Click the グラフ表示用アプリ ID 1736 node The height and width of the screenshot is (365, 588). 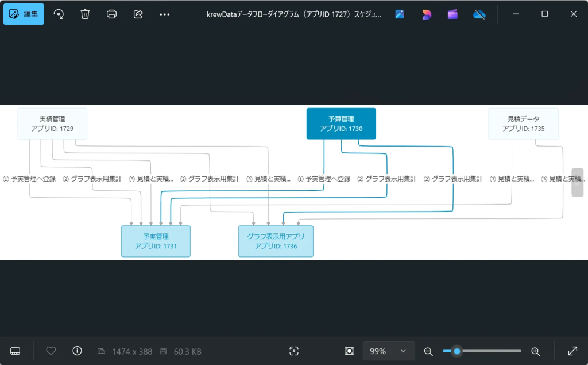276,241
